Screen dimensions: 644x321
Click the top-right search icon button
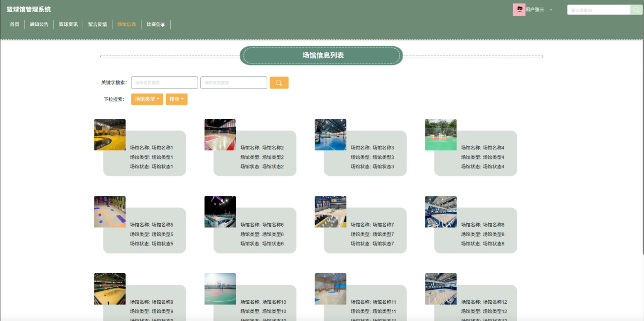click(x=636, y=10)
